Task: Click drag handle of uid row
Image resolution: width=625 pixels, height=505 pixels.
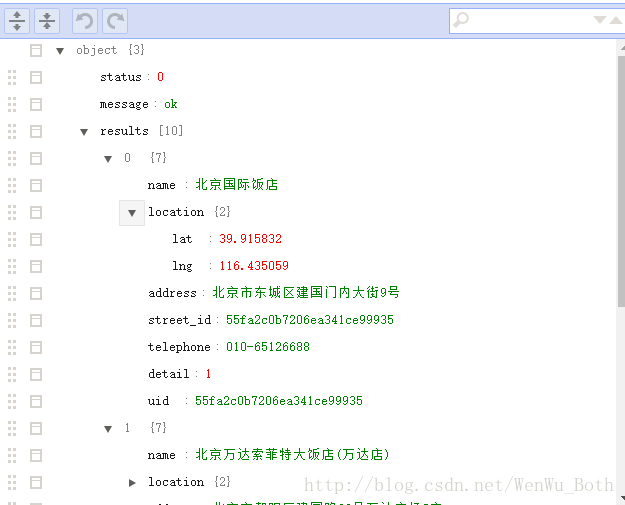Action: click(x=12, y=402)
